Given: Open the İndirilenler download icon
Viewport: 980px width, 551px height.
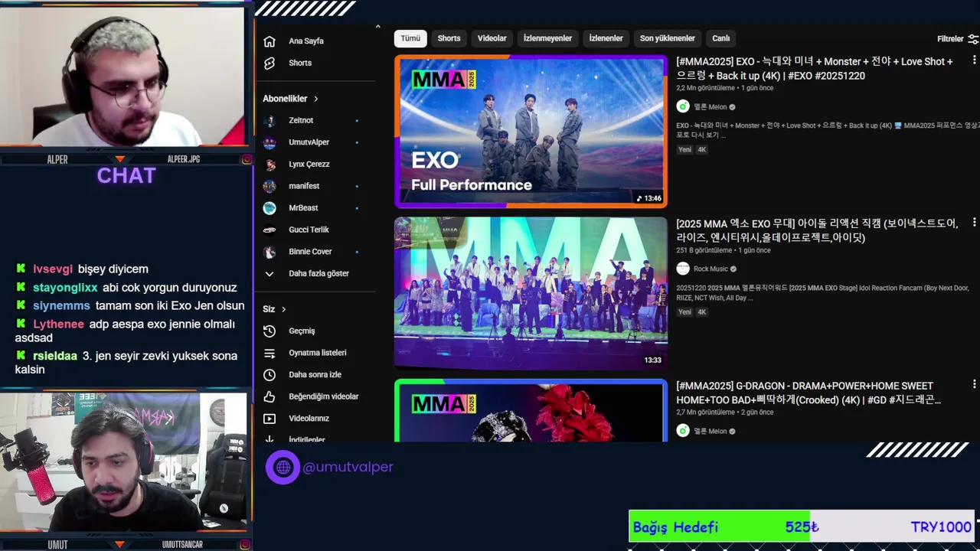Looking at the screenshot, I should pyautogui.click(x=269, y=439).
